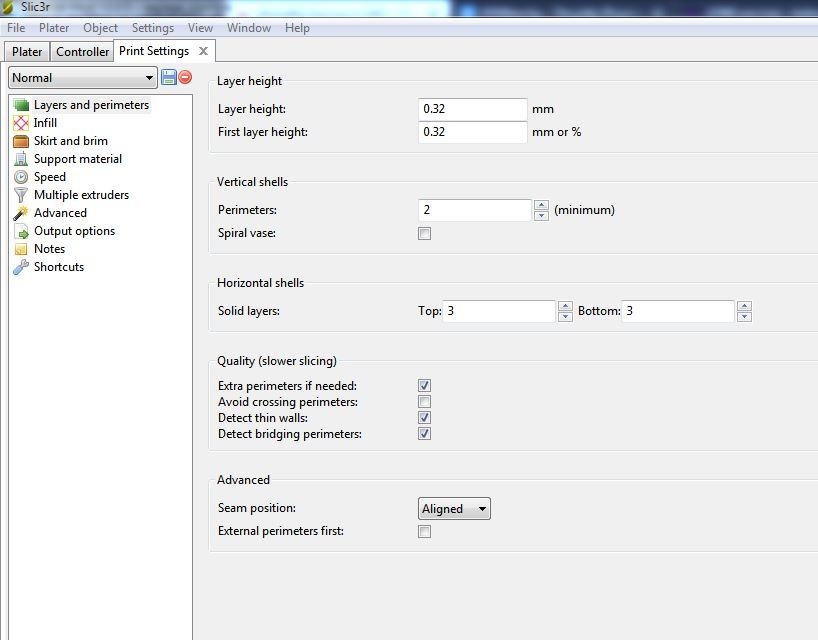Switch to the Controller tab
Image resolution: width=818 pixels, height=640 pixels.
point(82,52)
